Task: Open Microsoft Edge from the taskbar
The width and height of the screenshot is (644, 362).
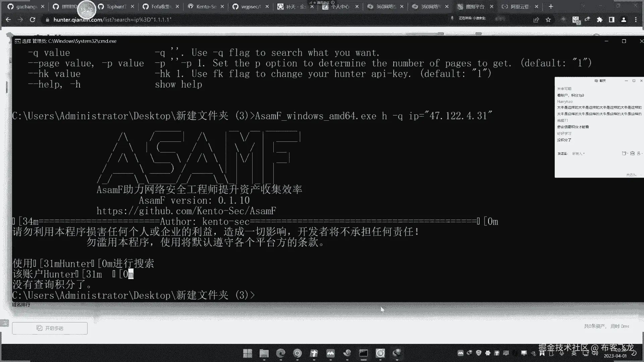Action: (280, 353)
